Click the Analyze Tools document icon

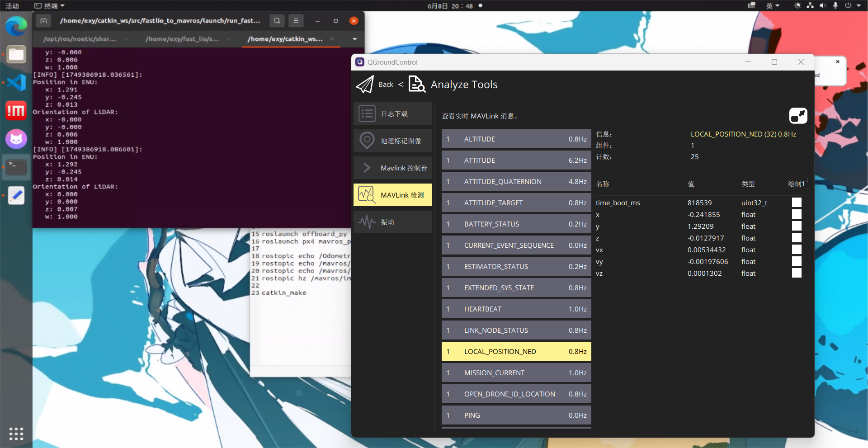click(x=417, y=84)
